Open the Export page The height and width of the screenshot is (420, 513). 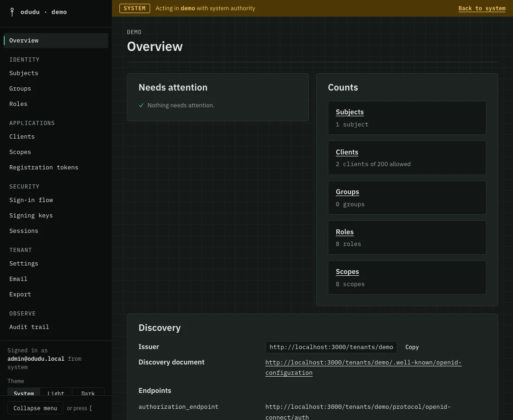20,294
